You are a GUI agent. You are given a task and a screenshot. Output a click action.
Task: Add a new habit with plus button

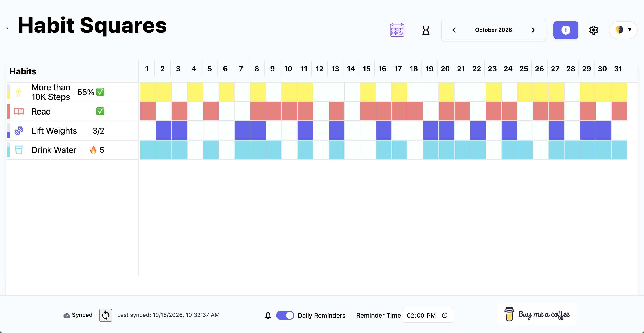pos(565,30)
